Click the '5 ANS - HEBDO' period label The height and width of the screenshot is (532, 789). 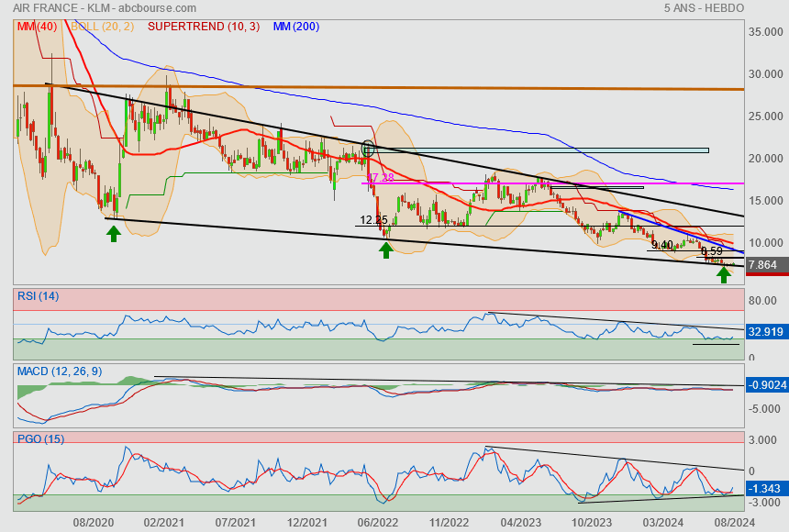[x=704, y=8]
